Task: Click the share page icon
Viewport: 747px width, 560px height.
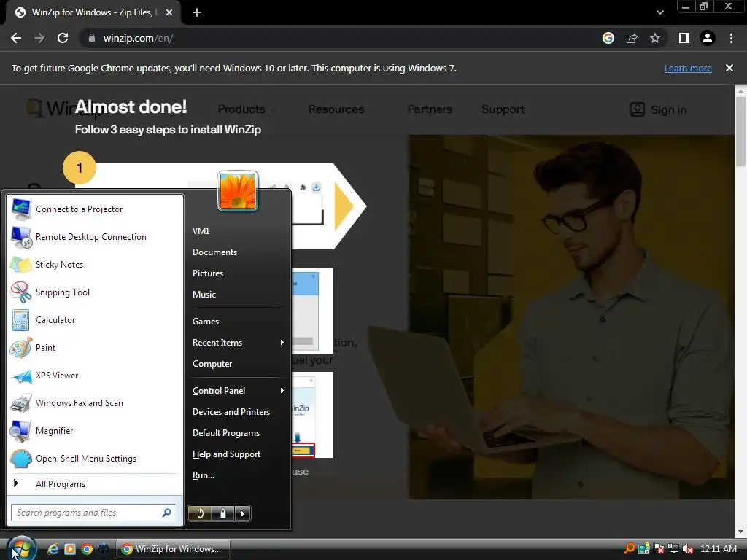Action: 632,38
